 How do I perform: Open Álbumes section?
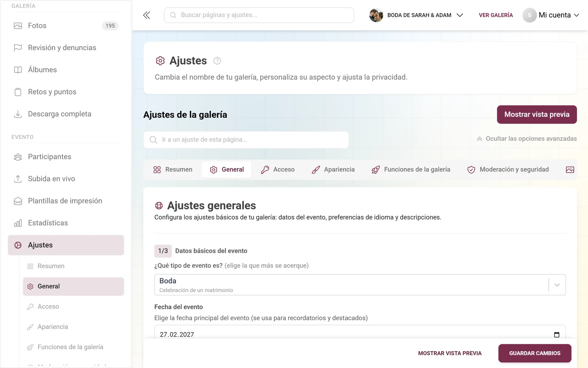click(x=66, y=70)
